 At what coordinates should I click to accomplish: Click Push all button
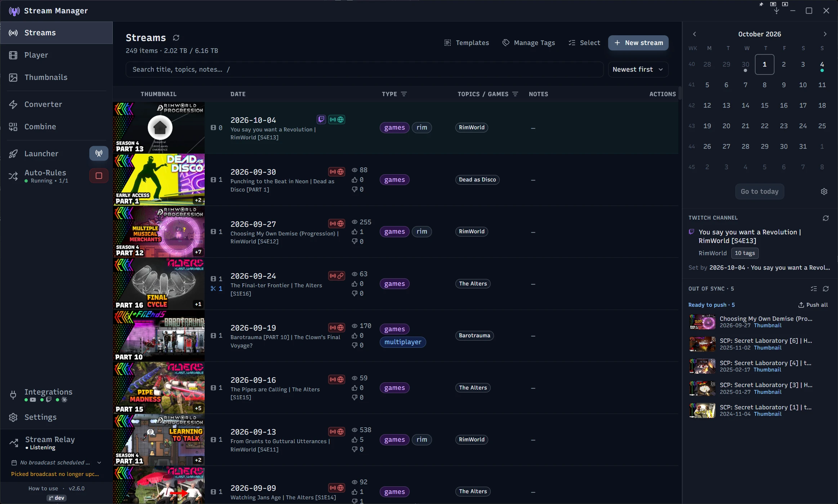coord(813,305)
